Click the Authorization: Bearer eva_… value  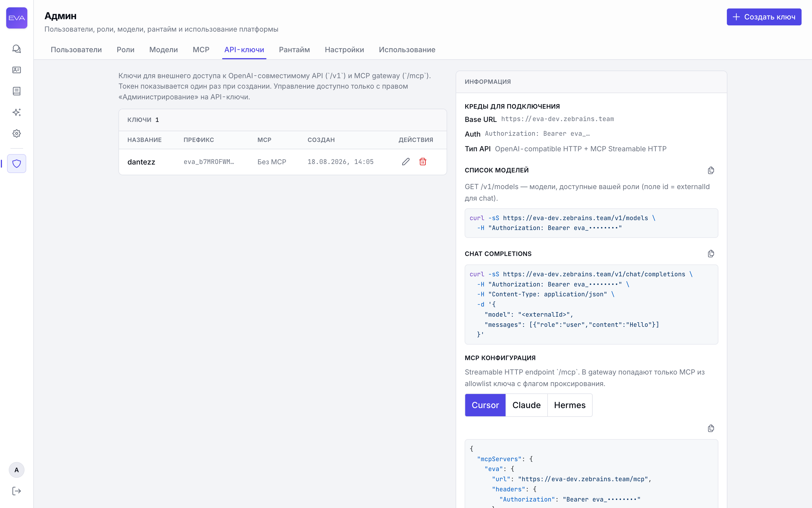537,134
